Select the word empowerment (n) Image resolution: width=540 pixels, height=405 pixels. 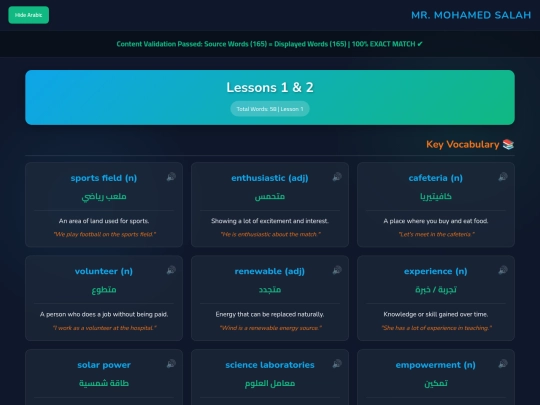pyautogui.click(x=436, y=365)
